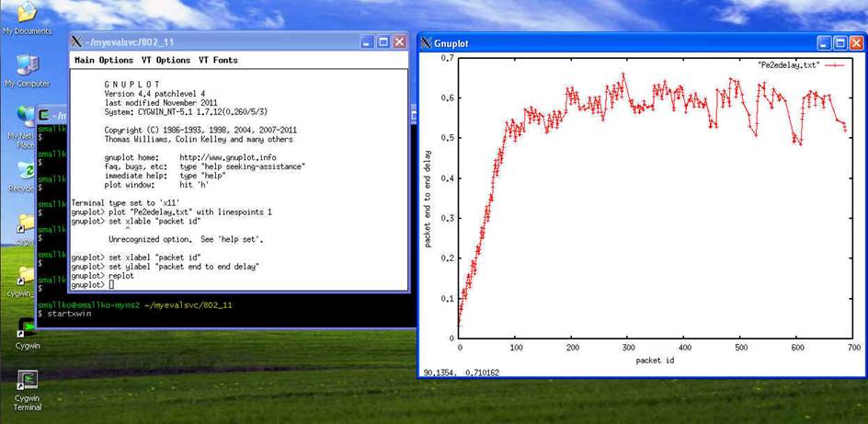Minimize the Gnuplot window
The width and height of the screenshot is (868, 424).
[824, 42]
